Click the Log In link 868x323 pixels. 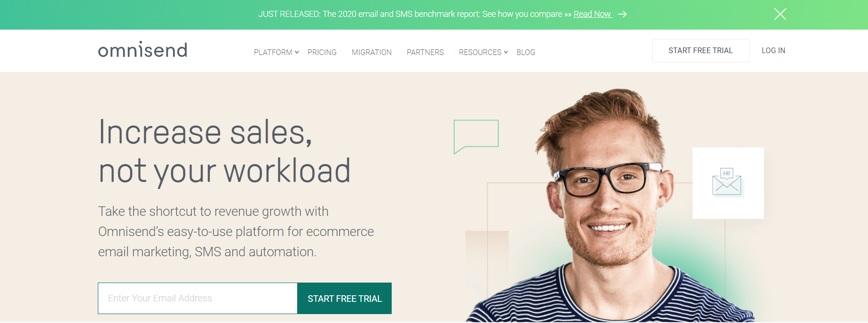pyautogui.click(x=773, y=50)
